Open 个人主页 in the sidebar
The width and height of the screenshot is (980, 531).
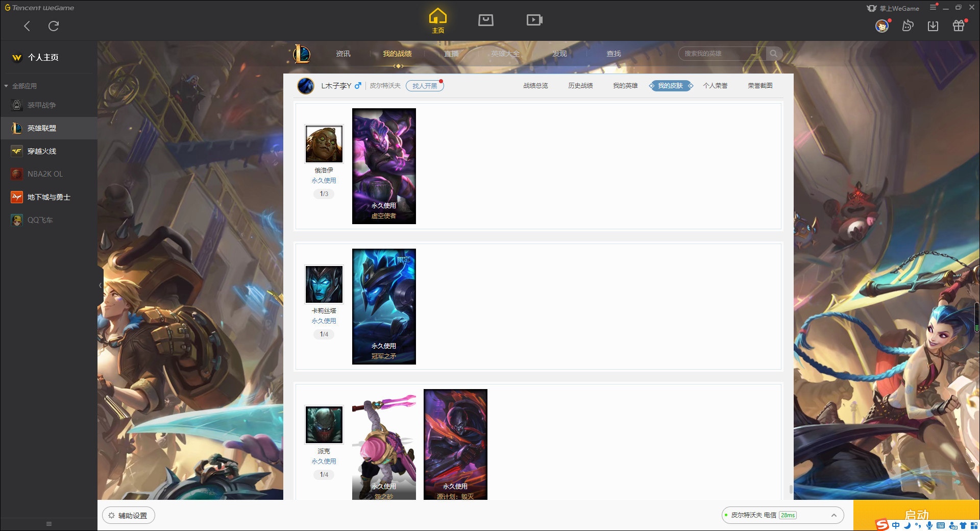click(43, 57)
